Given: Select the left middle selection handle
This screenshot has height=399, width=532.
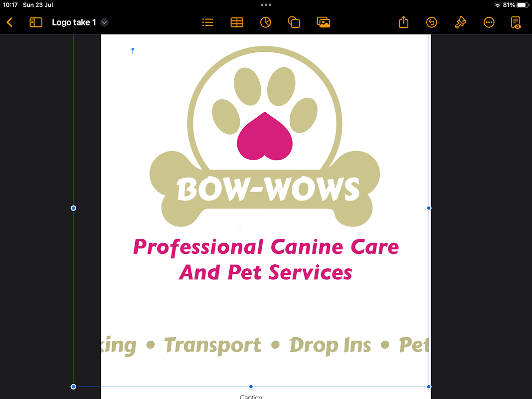Looking at the screenshot, I should (x=73, y=208).
